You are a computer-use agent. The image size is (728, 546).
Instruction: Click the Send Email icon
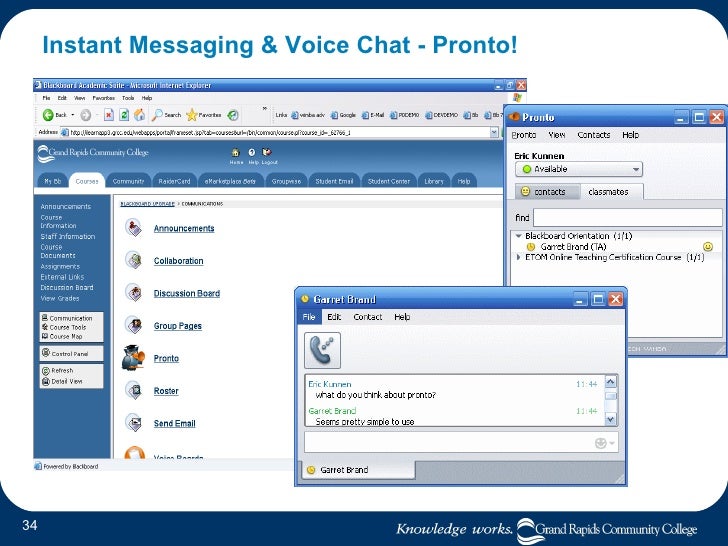coord(134,423)
